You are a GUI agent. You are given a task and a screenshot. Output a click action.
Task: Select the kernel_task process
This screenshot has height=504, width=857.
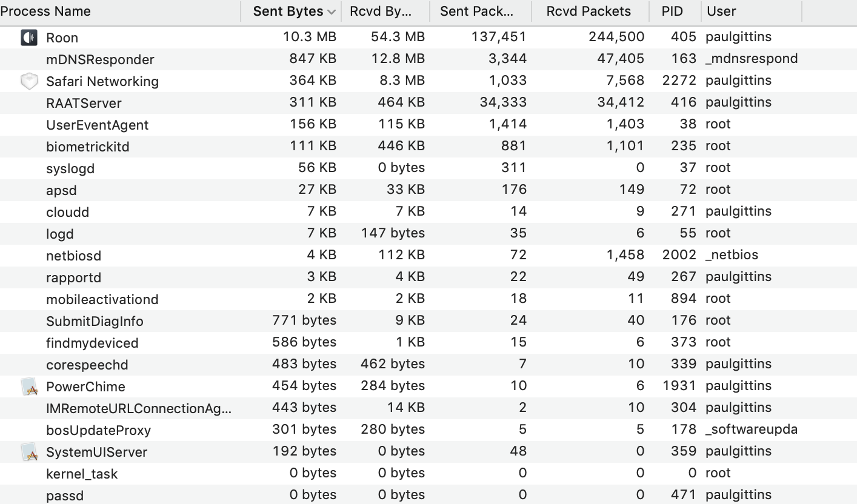coord(82,474)
